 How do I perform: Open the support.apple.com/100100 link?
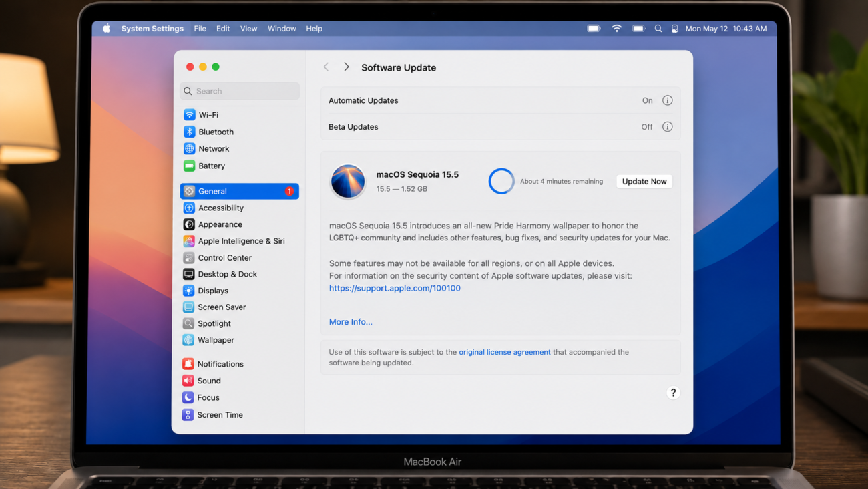coord(395,288)
